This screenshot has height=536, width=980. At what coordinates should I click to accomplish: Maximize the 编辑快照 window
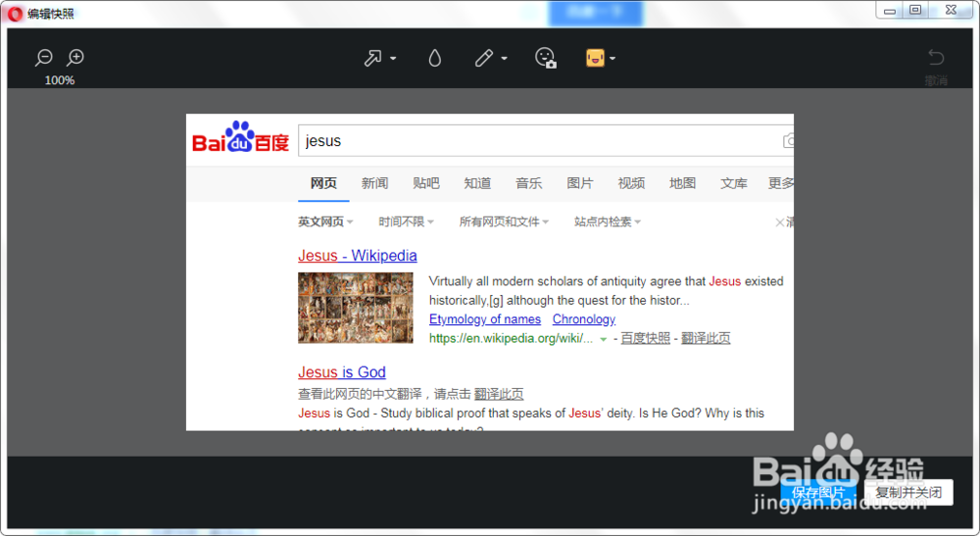(x=915, y=10)
